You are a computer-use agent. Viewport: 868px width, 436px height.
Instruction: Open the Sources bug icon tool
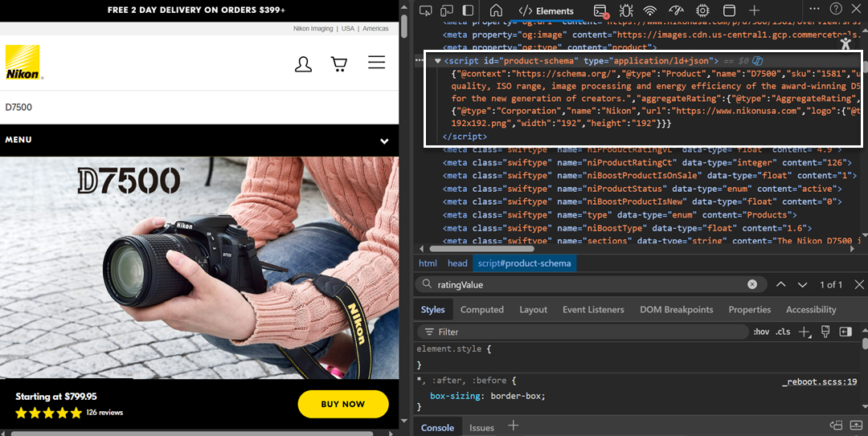coord(626,10)
